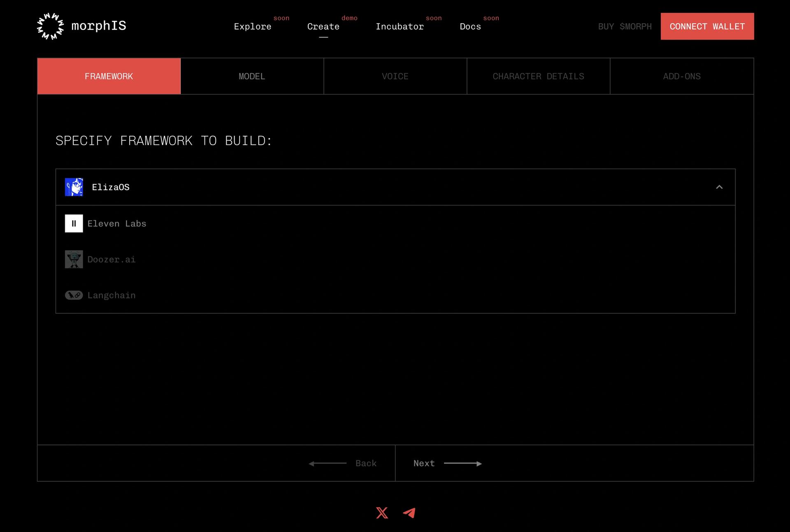Open the Character Details tab

539,76
